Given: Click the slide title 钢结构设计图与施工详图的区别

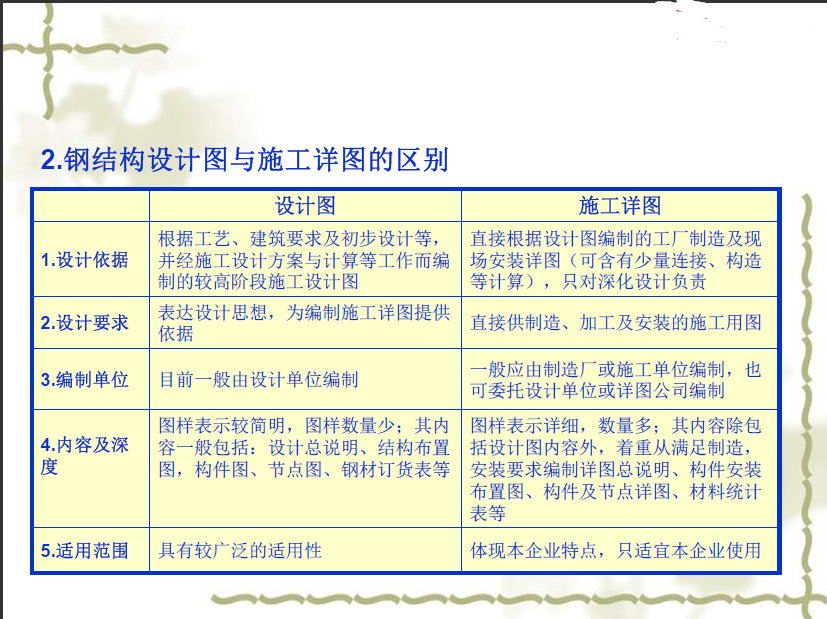Looking at the screenshot, I should pos(244,160).
